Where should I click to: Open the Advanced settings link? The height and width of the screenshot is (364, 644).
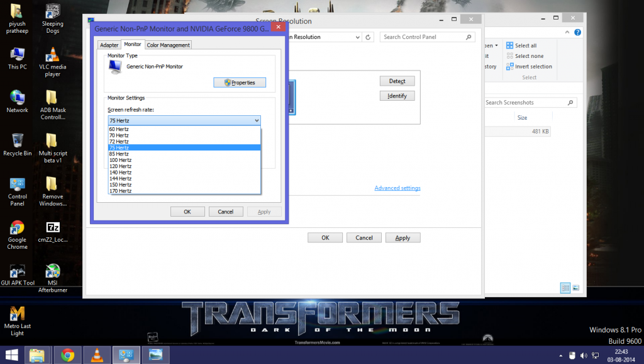click(x=397, y=188)
